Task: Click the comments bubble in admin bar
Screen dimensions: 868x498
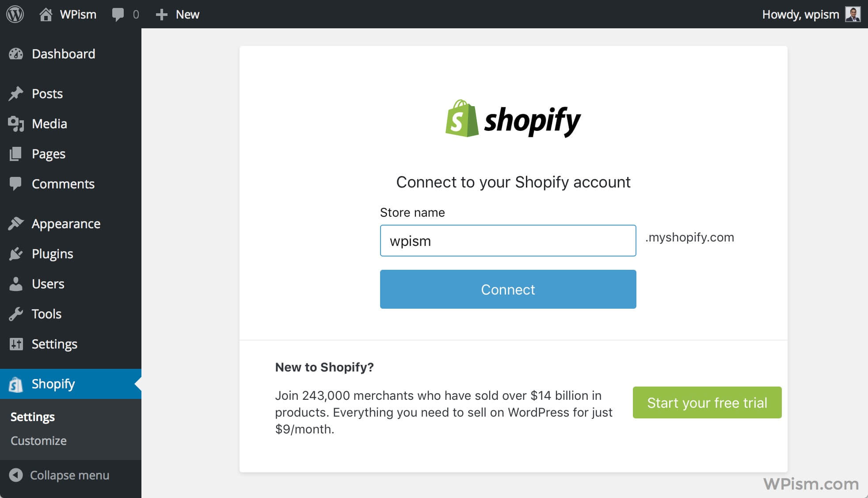Action: pos(118,14)
